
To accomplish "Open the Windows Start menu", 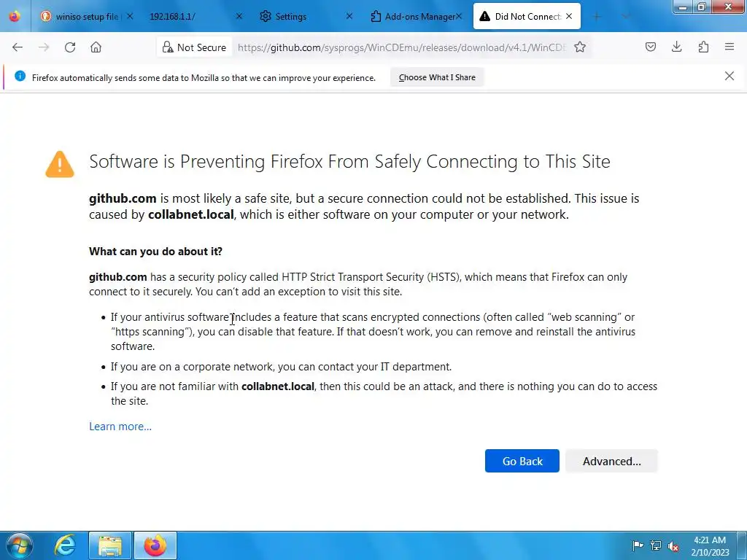I will pos(20,545).
